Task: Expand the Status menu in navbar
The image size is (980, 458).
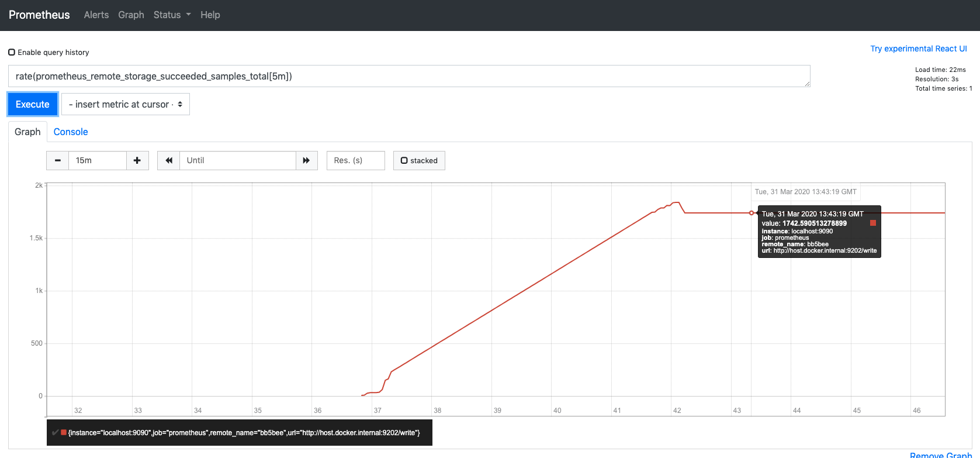Action: [x=172, y=15]
